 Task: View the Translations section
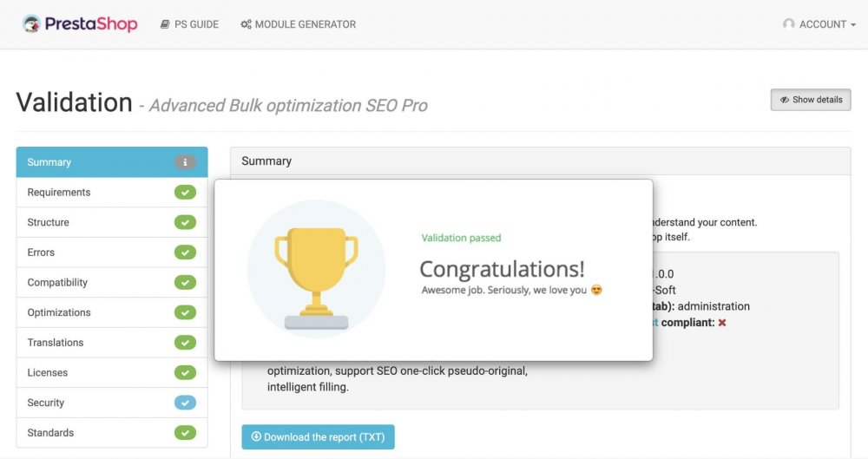click(112, 342)
